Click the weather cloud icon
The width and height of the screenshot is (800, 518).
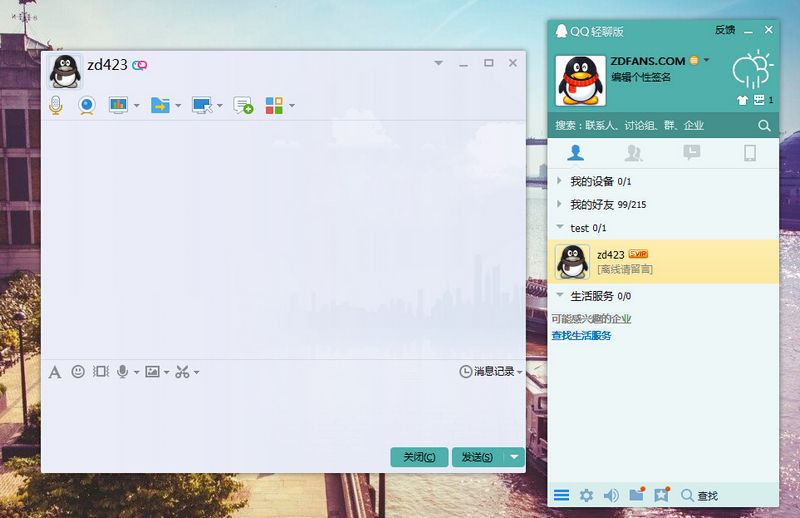tap(753, 69)
